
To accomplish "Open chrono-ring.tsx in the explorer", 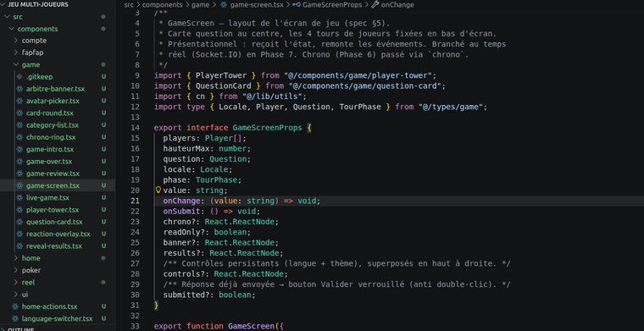I will (51, 137).
